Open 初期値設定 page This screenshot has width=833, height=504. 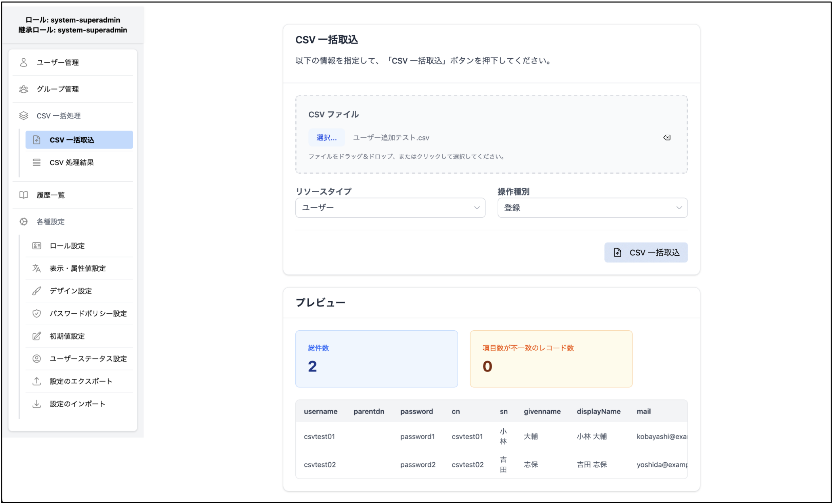click(79, 336)
